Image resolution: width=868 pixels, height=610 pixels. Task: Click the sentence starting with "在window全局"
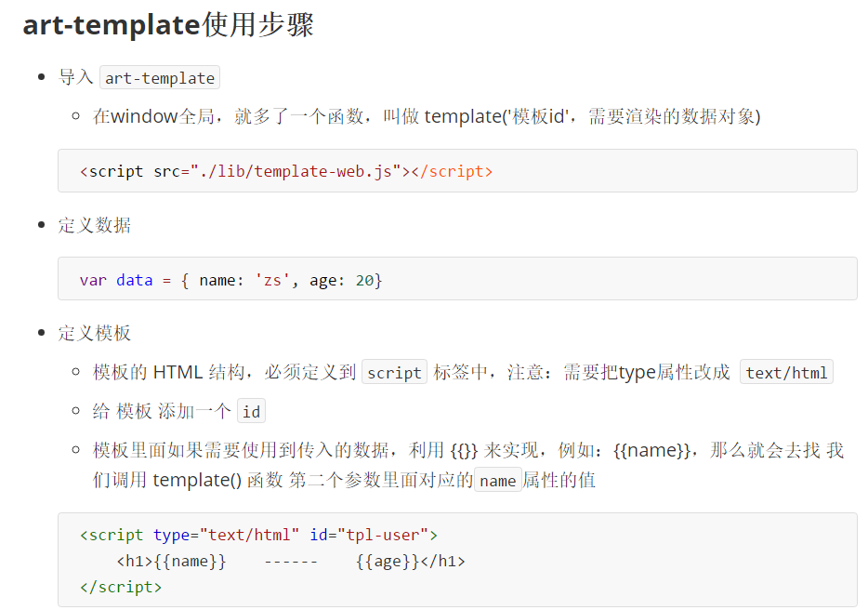(x=426, y=116)
